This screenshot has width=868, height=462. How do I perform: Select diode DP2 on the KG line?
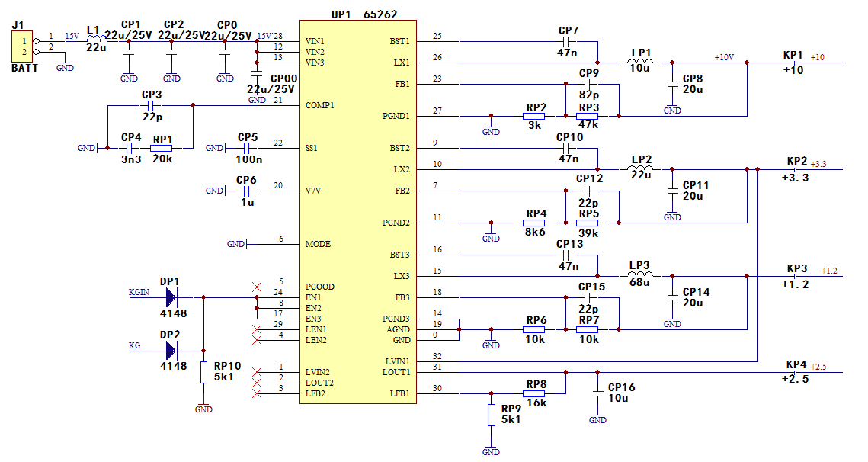[x=171, y=351]
